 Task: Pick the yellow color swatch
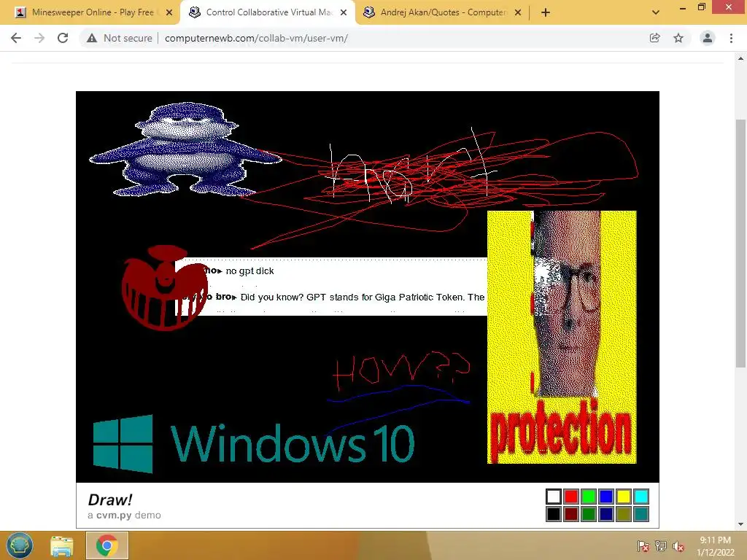click(x=624, y=497)
